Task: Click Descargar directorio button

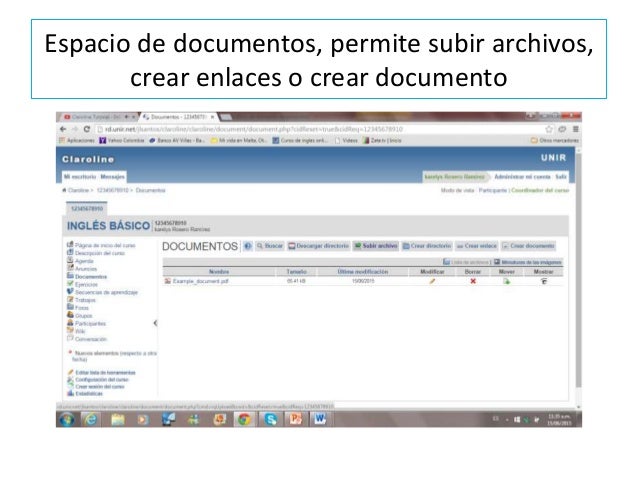Action: (319, 246)
